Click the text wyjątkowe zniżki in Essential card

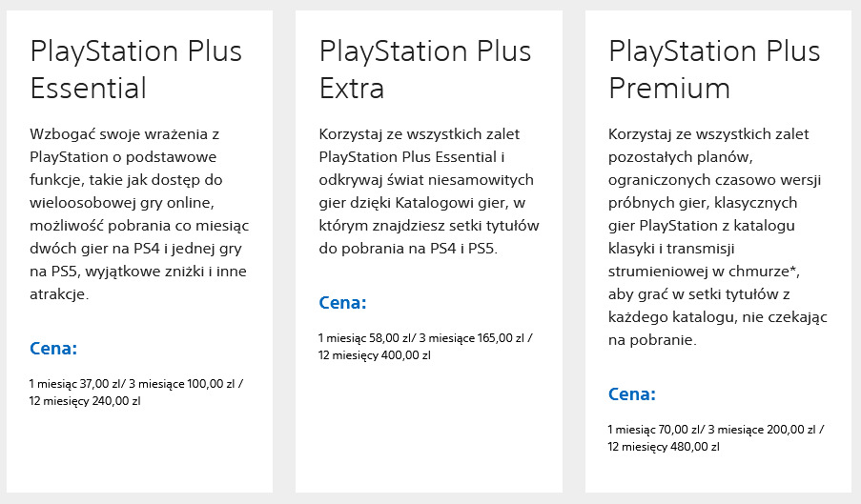pyautogui.click(x=158, y=271)
